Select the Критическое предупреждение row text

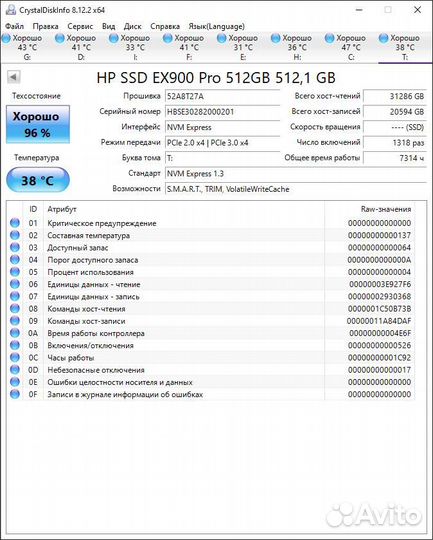(102, 223)
